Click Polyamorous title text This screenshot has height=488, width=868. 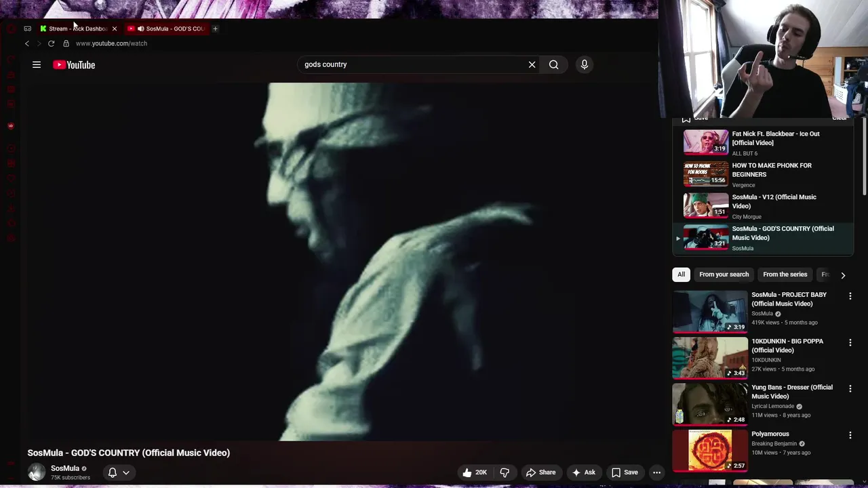pos(770,434)
